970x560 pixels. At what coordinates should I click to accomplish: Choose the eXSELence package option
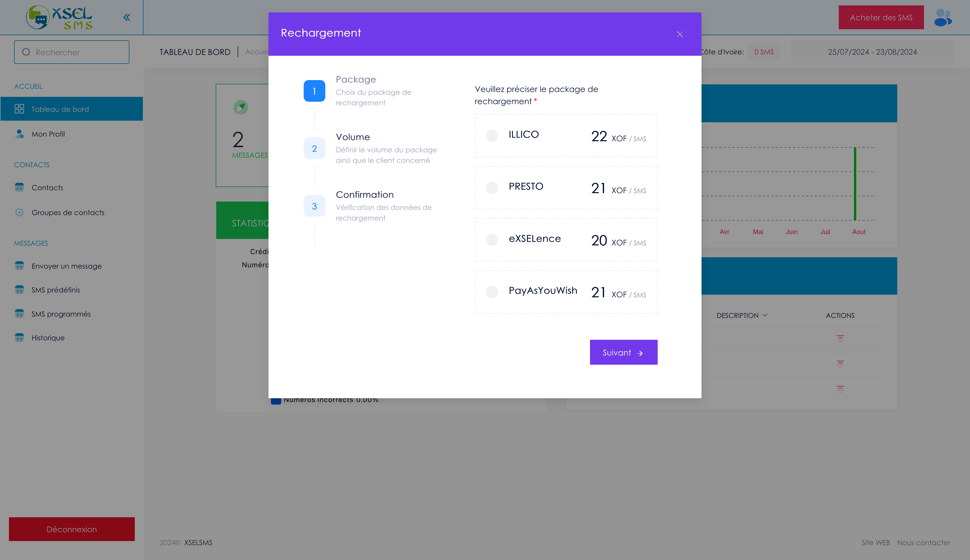[x=492, y=240]
